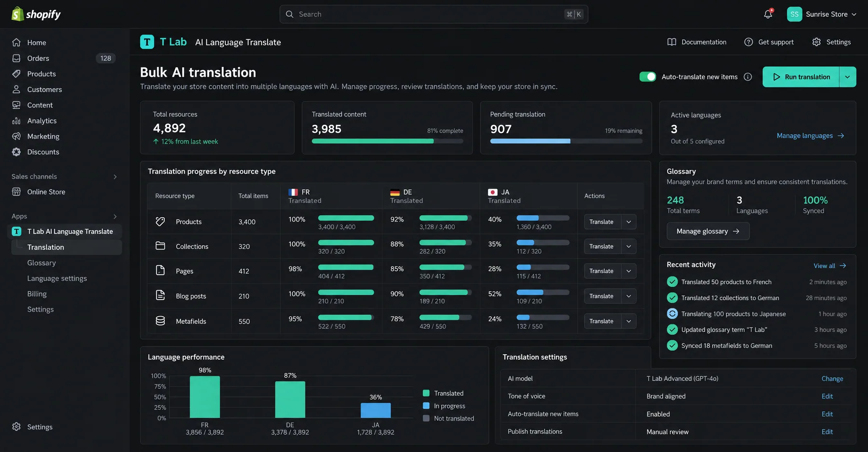Click the Blog posts document icon
Viewport: 868px width, 452px height.
click(161, 295)
